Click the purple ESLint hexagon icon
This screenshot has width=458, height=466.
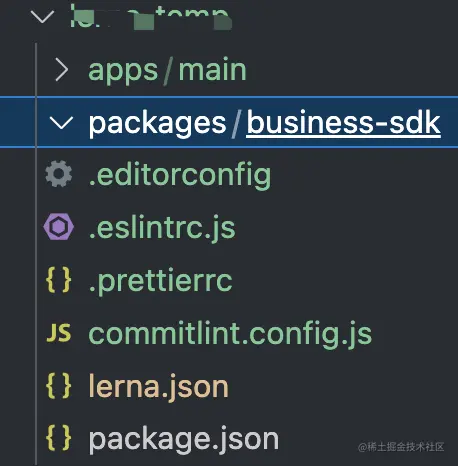pyautogui.click(x=59, y=227)
